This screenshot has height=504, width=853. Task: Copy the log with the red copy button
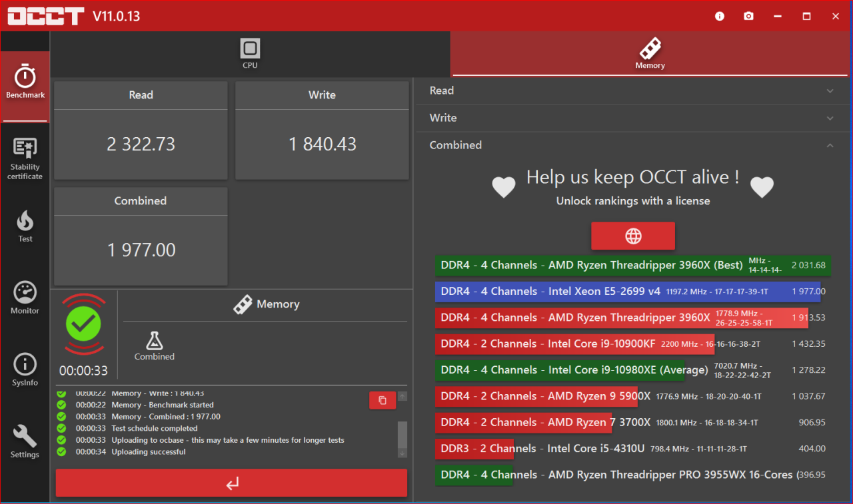[x=383, y=400]
